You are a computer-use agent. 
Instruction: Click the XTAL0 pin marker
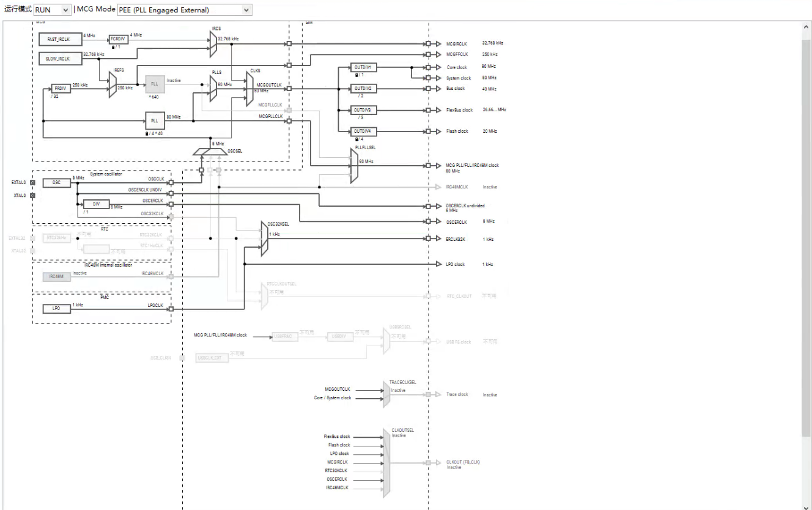(x=33, y=196)
